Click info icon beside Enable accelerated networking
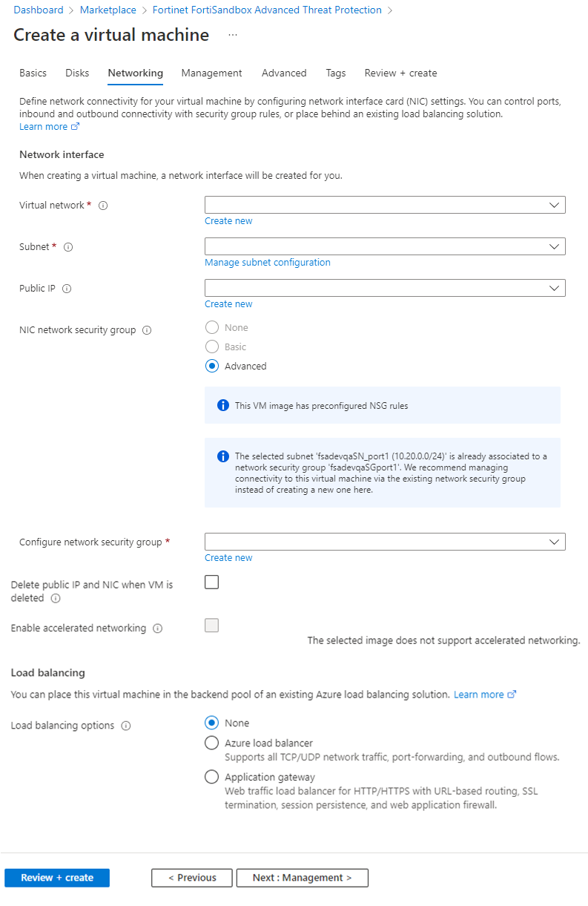This screenshot has height=906, width=588. coord(157,628)
